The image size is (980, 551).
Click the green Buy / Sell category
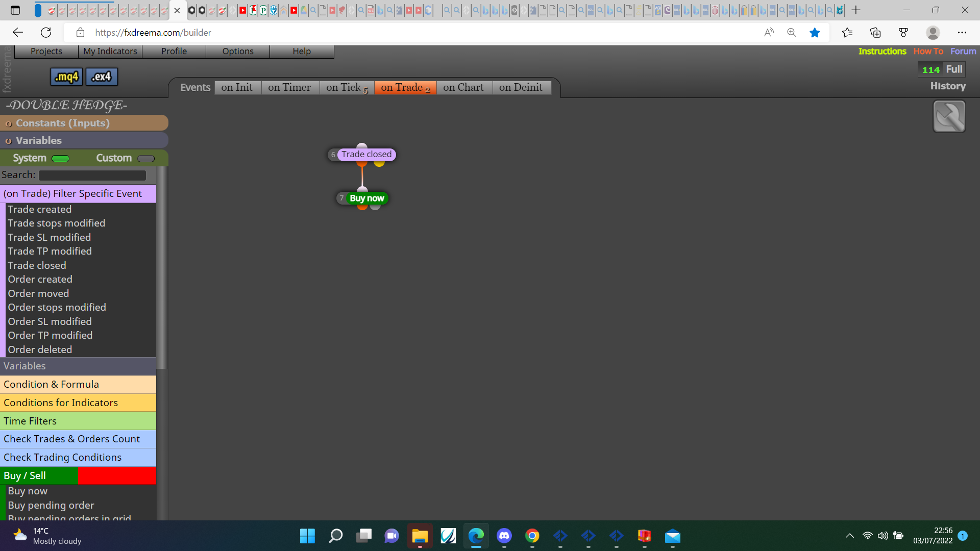(x=39, y=475)
